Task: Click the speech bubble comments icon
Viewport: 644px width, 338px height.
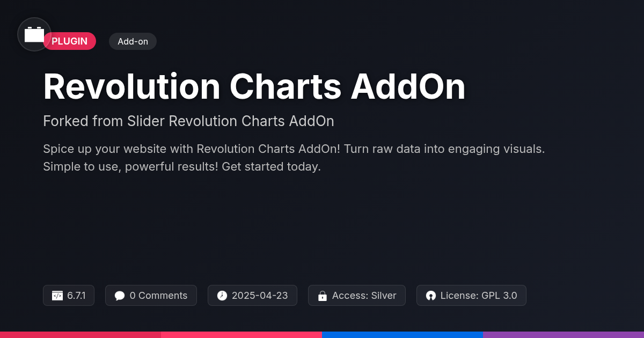Action: 120,296
